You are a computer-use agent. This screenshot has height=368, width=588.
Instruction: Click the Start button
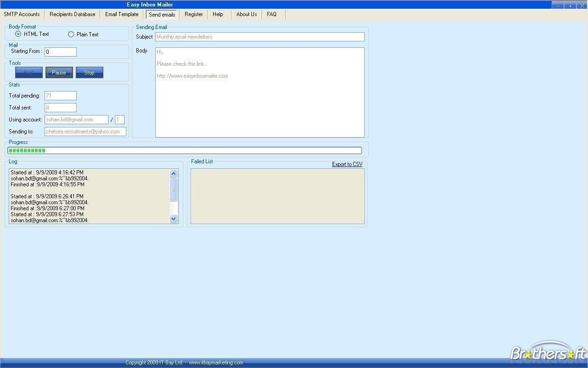click(x=29, y=73)
